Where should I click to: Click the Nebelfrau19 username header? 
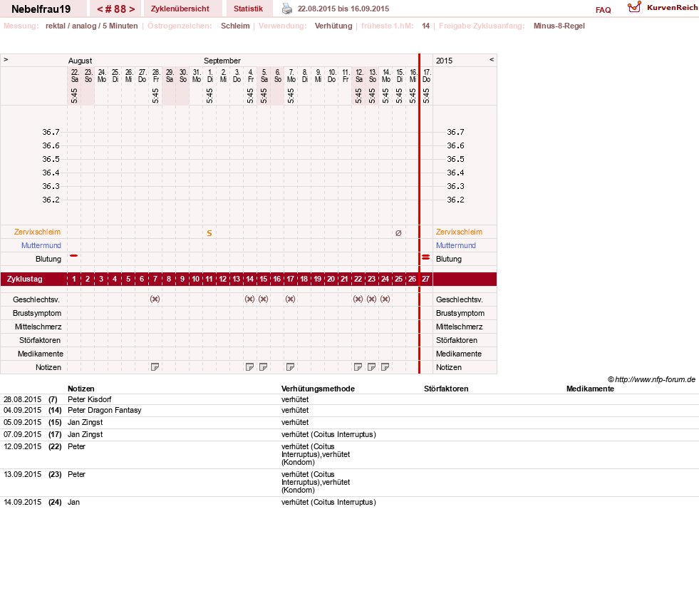tap(41, 9)
